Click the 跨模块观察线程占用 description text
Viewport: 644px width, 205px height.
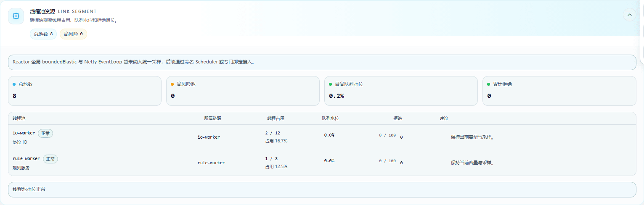73,20
